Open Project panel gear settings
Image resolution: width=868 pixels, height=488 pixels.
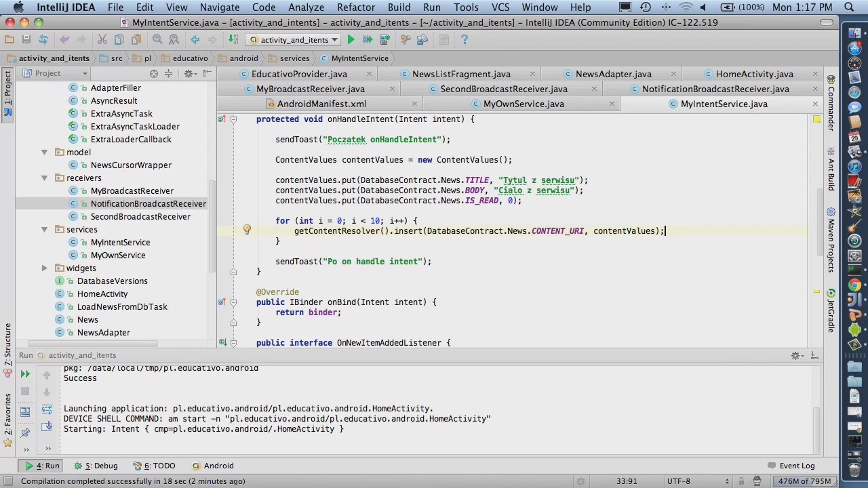[190, 73]
